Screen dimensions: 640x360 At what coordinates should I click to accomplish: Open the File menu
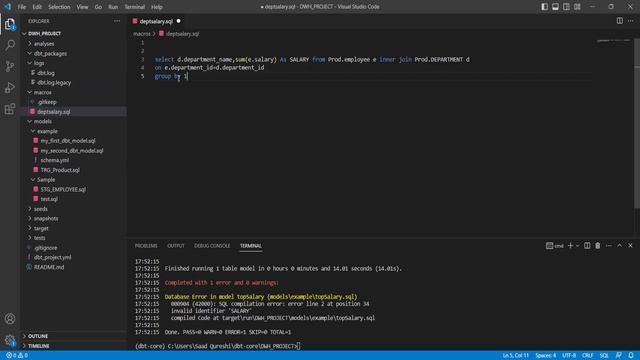[x=22, y=7]
